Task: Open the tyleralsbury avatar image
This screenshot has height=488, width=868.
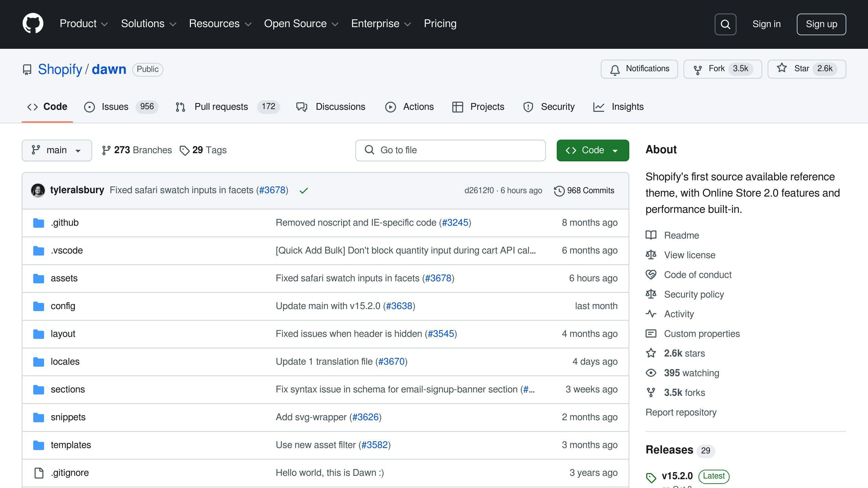Action: pyautogui.click(x=38, y=190)
